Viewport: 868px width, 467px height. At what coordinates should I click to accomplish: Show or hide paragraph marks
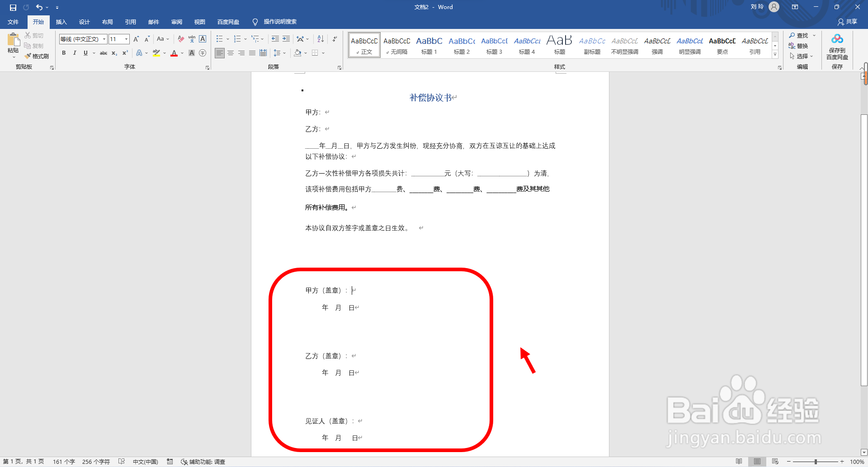335,39
